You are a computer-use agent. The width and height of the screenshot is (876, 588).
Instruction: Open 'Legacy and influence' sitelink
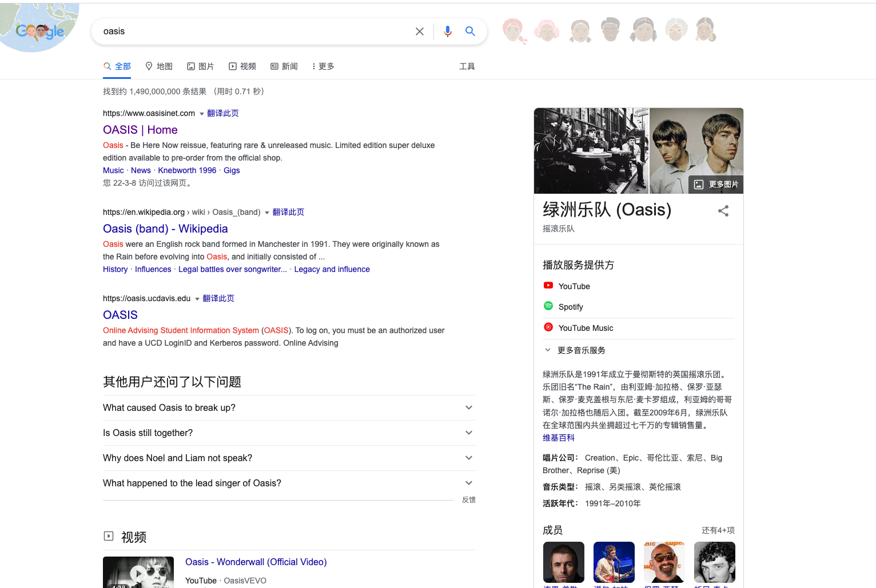click(332, 269)
